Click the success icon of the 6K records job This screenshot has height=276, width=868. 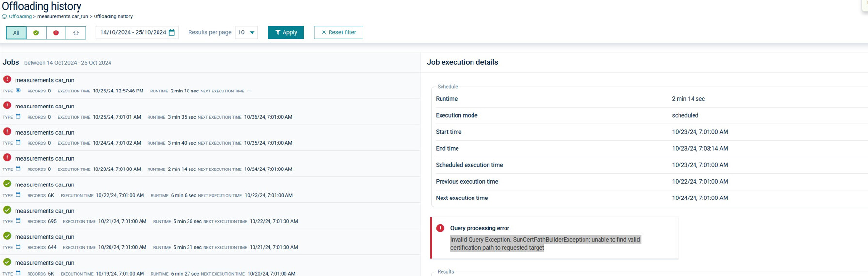(x=7, y=184)
